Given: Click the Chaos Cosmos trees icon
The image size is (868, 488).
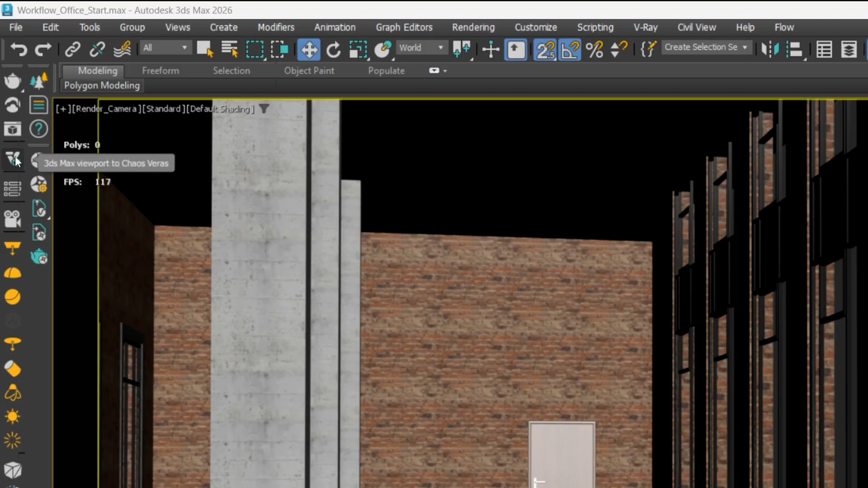Looking at the screenshot, I should 39,81.
